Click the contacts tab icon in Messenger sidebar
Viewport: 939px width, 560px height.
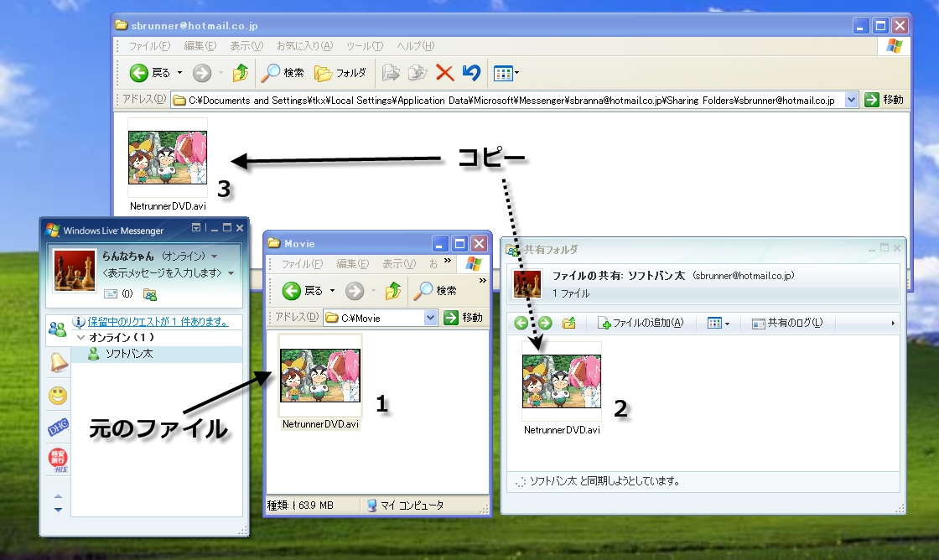(58, 329)
